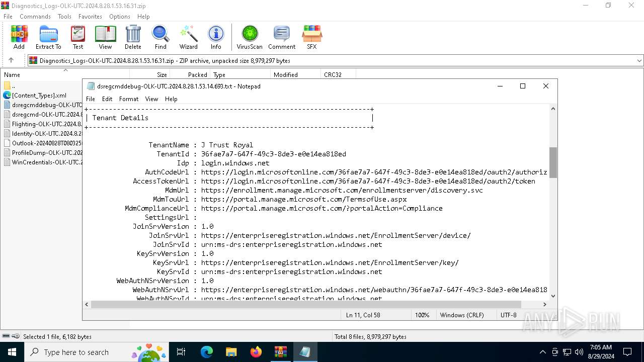This screenshot has height=362, width=644.
Task: Open the View toolbar icon in WinRAR
Action: tap(105, 38)
